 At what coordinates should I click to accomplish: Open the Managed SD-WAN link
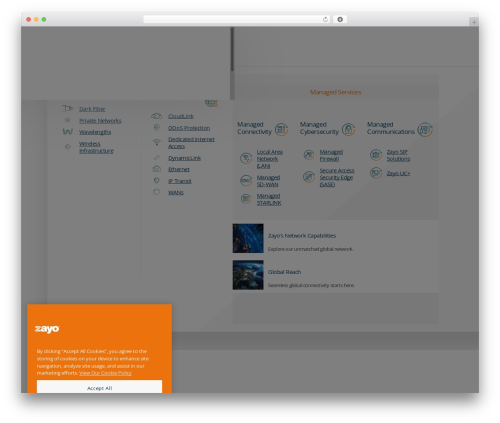pos(268,181)
